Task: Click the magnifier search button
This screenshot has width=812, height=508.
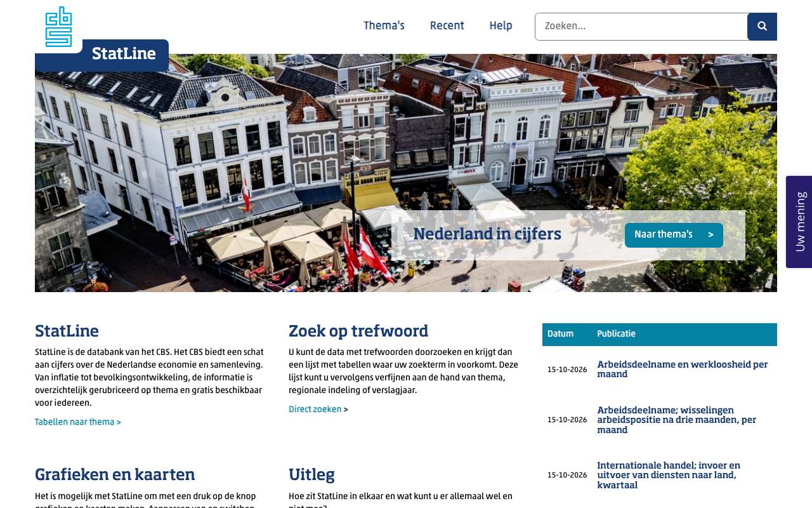Action: click(762, 27)
